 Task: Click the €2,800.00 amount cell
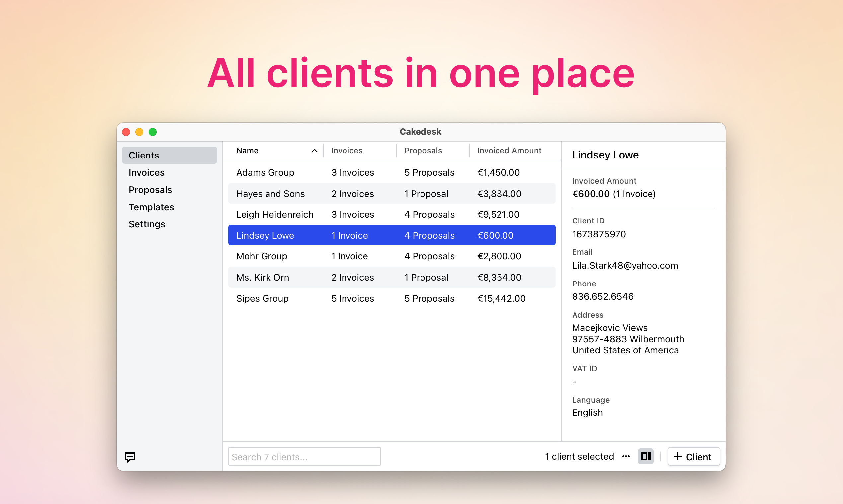499,256
